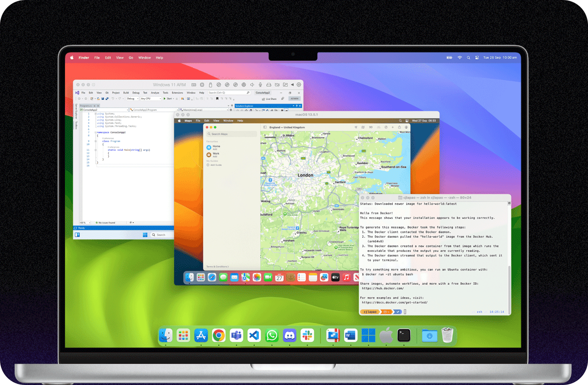Open Messages in the guest macOS Dock
The width and height of the screenshot is (588, 385).
pos(223,278)
